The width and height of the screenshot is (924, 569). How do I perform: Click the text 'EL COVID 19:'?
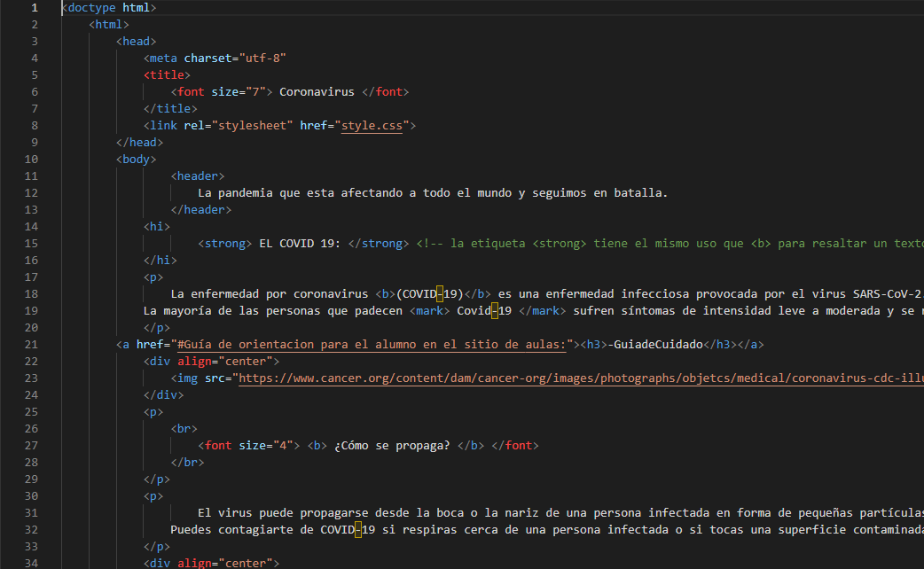tap(300, 243)
